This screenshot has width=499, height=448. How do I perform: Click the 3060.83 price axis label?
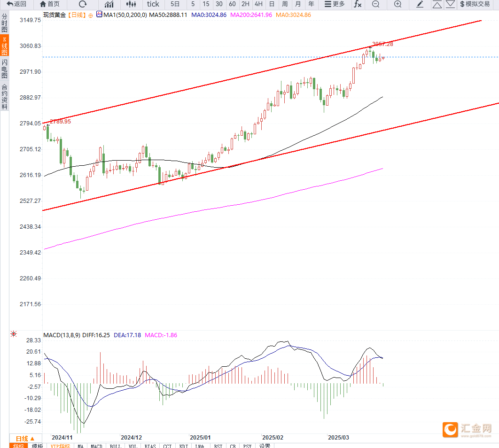tap(30, 46)
